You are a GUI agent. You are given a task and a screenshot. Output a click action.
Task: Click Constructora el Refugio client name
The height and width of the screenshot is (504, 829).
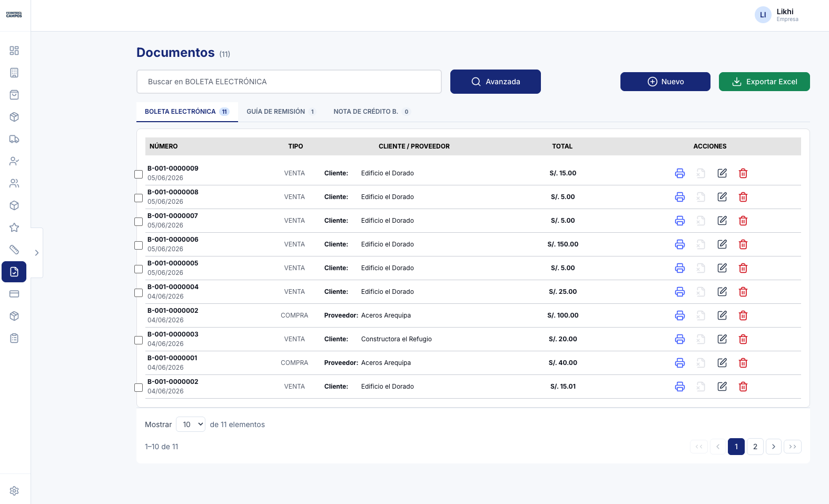click(x=397, y=339)
